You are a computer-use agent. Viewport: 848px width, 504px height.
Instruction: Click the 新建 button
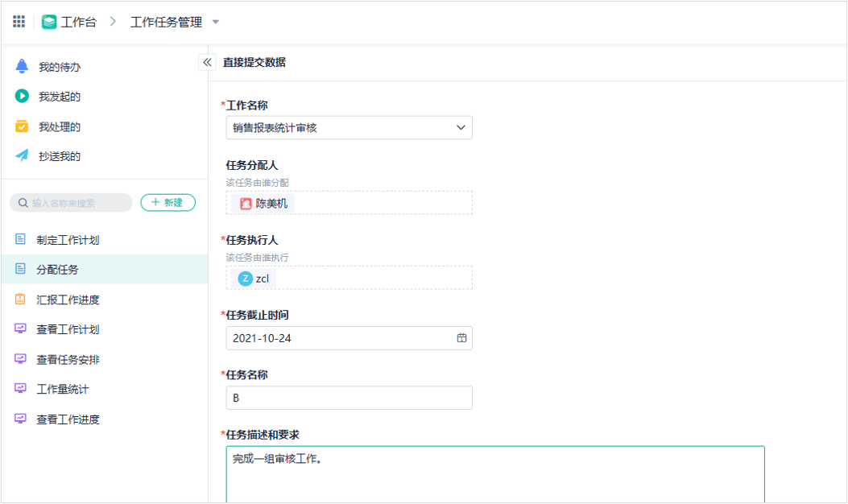coord(168,202)
